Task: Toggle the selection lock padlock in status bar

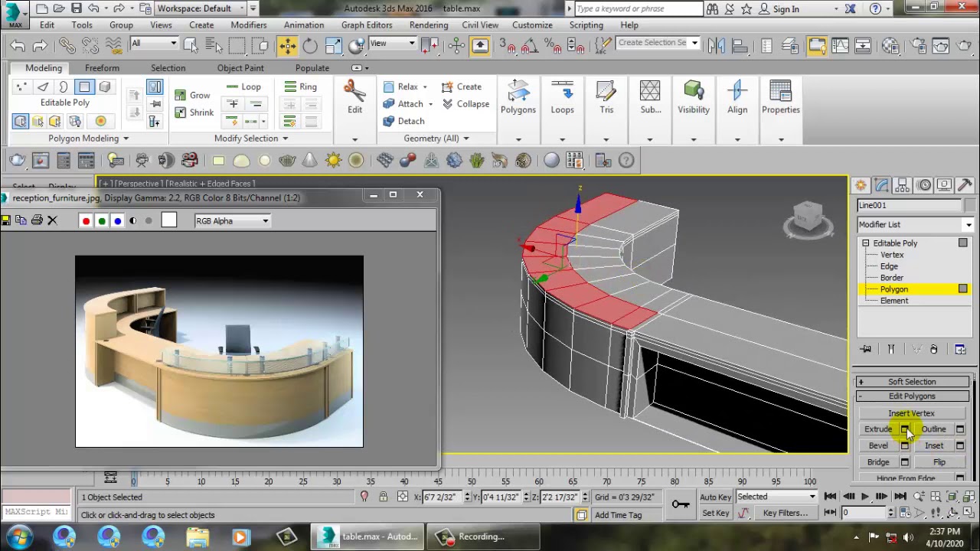Action: pyautogui.click(x=383, y=497)
